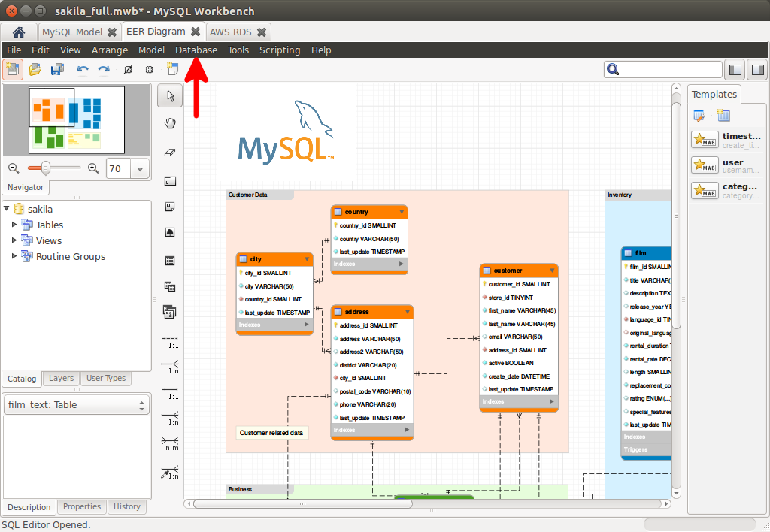This screenshot has height=532, width=770.
Task: Click the edit templates icon
Action: point(699,116)
